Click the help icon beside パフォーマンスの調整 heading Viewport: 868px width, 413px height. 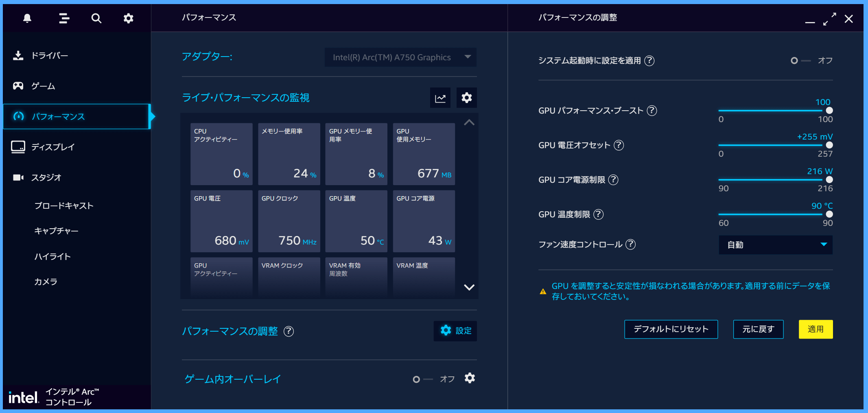289,331
